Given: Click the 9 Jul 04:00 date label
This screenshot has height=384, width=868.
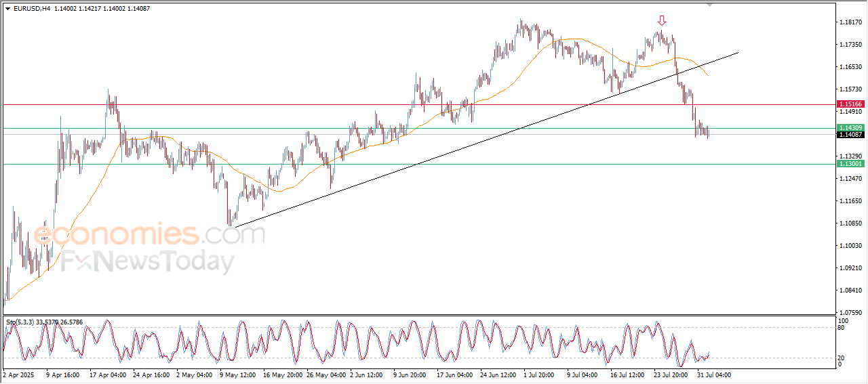Looking at the screenshot, I should (x=584, y=375).
